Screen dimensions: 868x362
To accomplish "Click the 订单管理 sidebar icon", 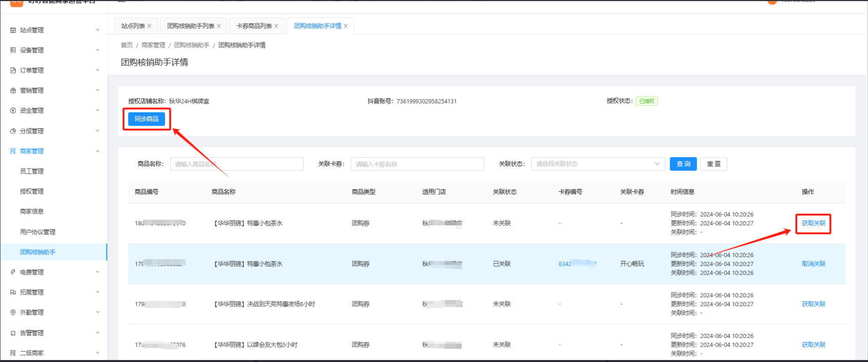I will pos(13,70).
